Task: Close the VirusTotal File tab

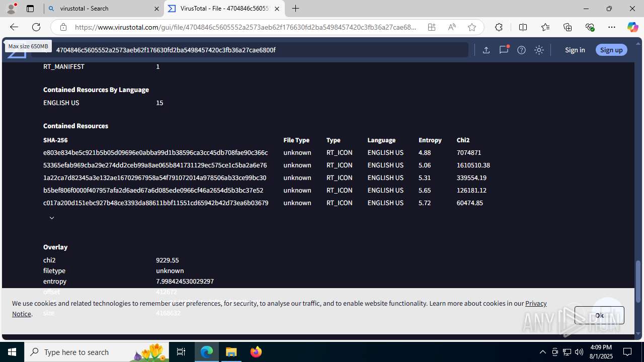Action: pos(277,9)
